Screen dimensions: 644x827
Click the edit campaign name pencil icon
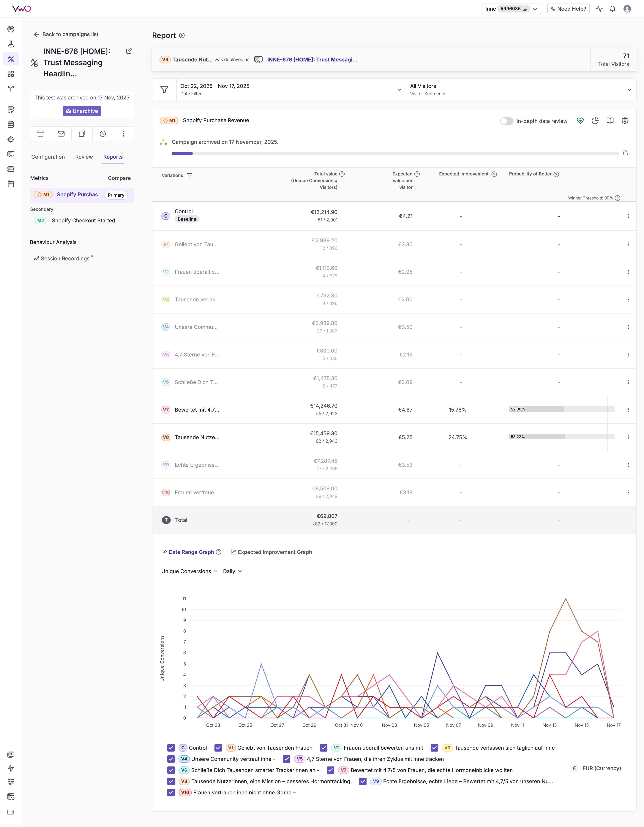pyautogui.click(x=129, y=51)
